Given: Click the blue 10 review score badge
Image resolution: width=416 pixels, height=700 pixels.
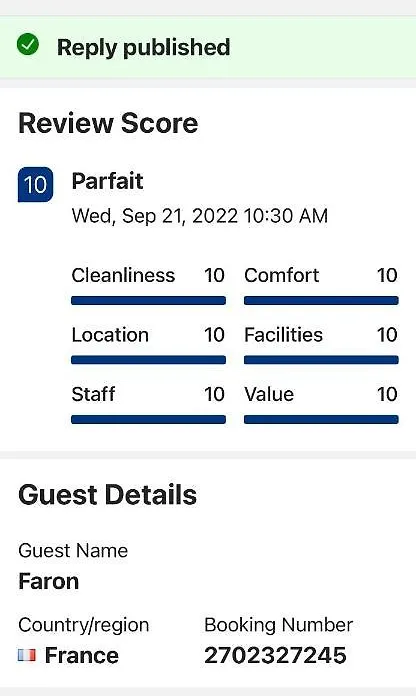Looking at the screenshot, I should click(35, 184).
